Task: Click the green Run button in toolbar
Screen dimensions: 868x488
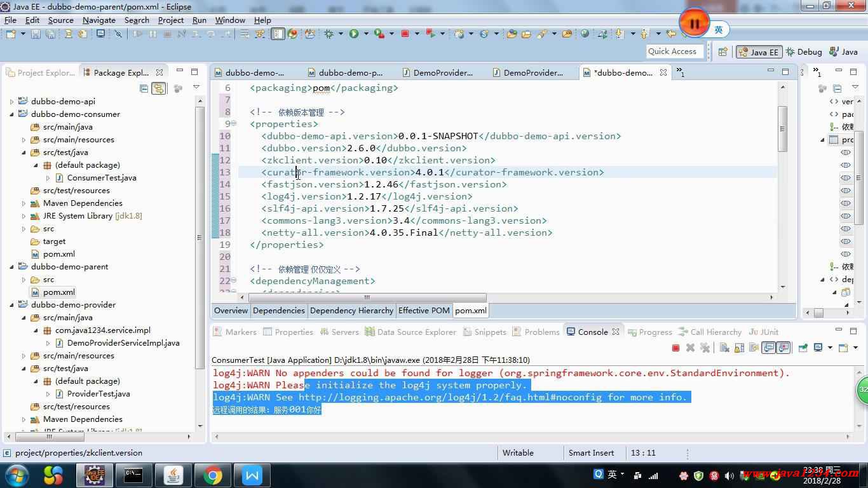Action: (x=354, y=34)
